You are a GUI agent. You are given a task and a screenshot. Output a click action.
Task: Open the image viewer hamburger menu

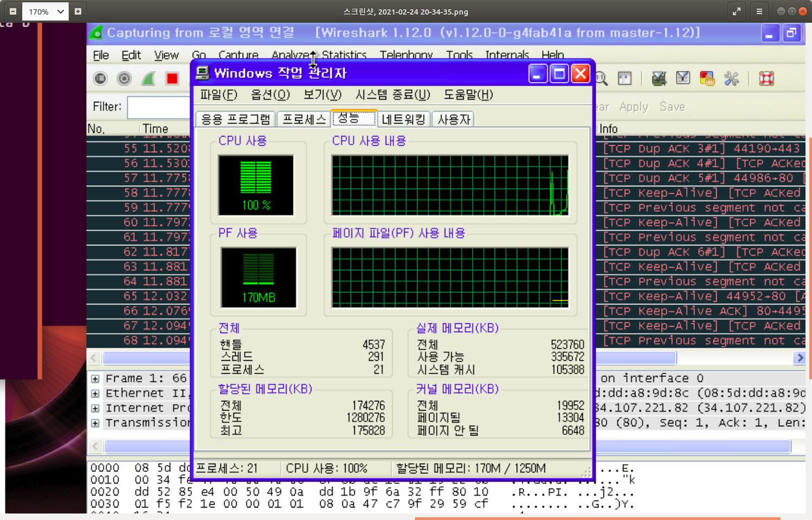[759, 11]
